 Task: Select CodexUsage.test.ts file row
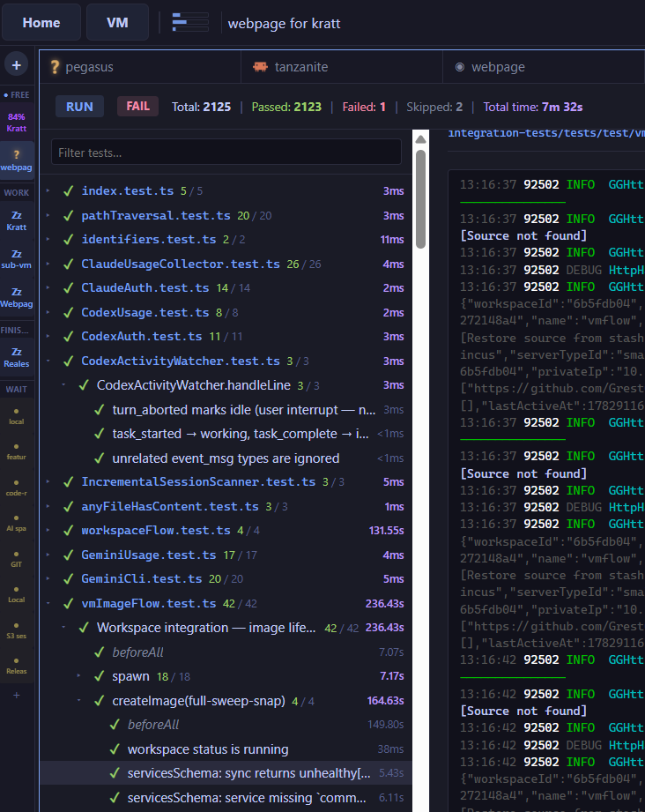coord(226,312)
